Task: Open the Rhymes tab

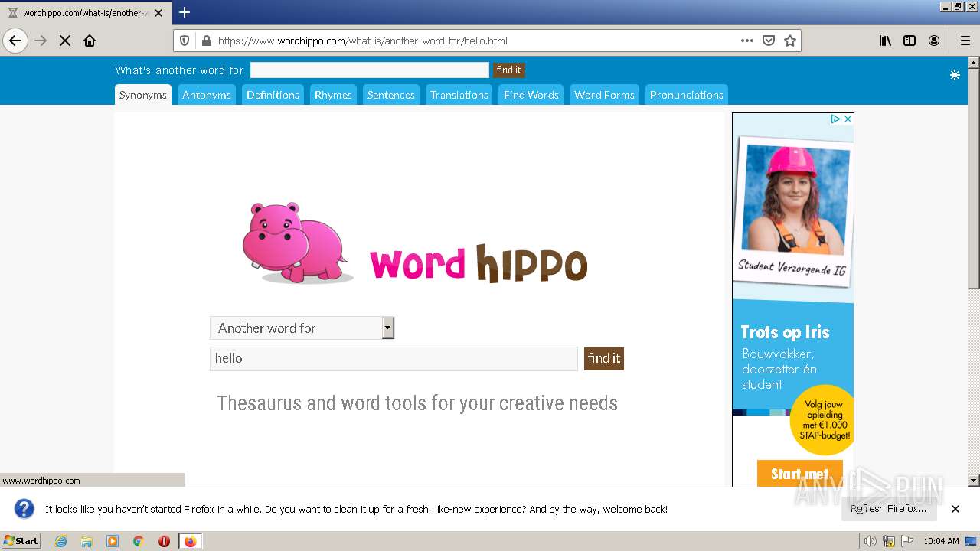Action: 333,95
